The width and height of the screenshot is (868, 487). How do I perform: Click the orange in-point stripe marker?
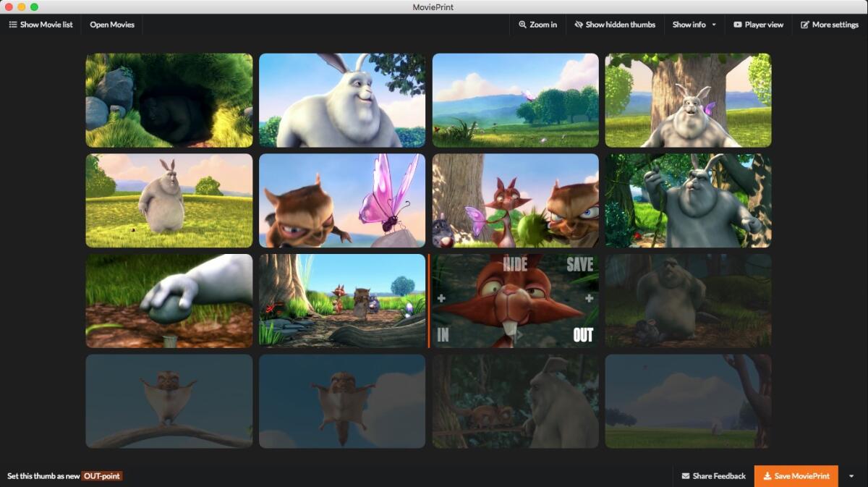coord(428,300)
